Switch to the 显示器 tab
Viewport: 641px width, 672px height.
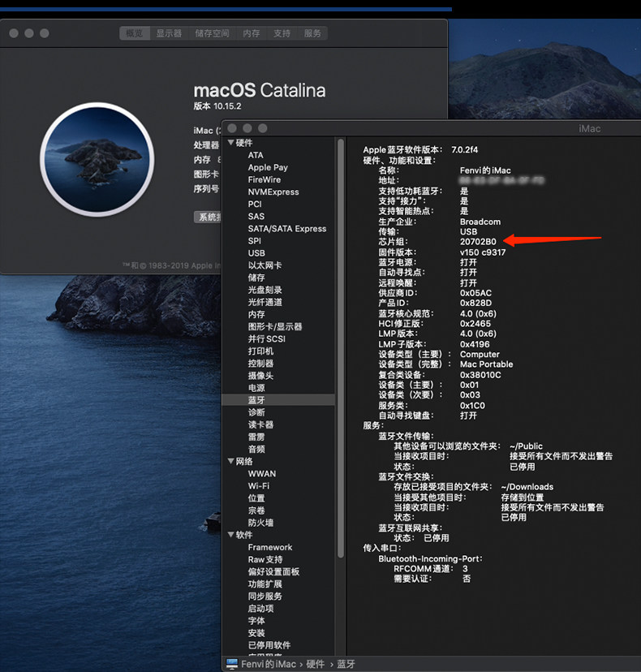point(169,33)
